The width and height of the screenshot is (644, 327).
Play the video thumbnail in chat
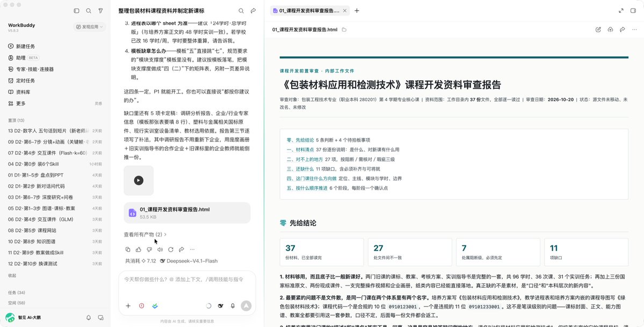[139, 181]
